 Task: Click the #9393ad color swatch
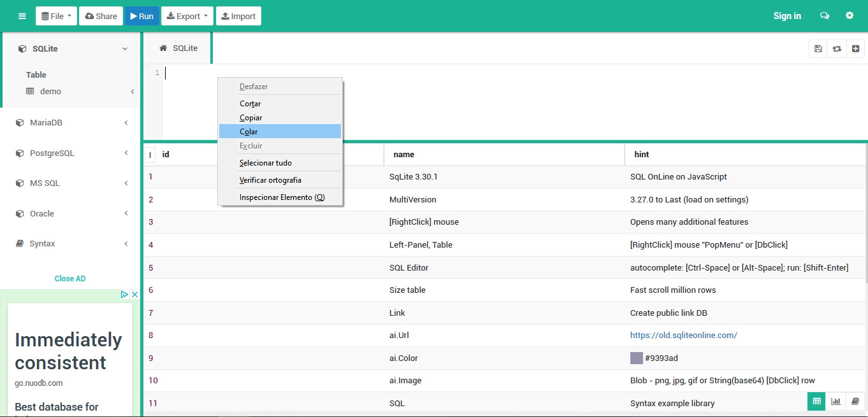tap(636, 358)
